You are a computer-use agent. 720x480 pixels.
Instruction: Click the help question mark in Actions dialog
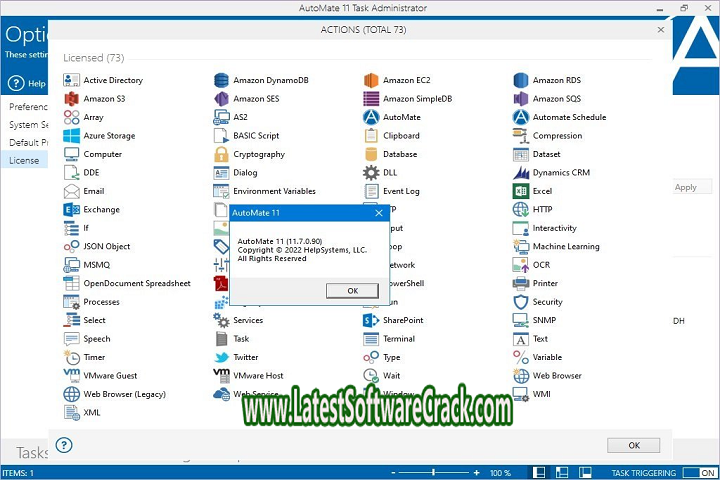[63, 445]
